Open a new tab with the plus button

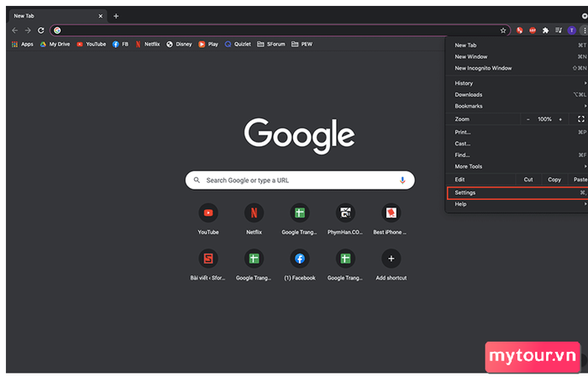coord(116,16)
